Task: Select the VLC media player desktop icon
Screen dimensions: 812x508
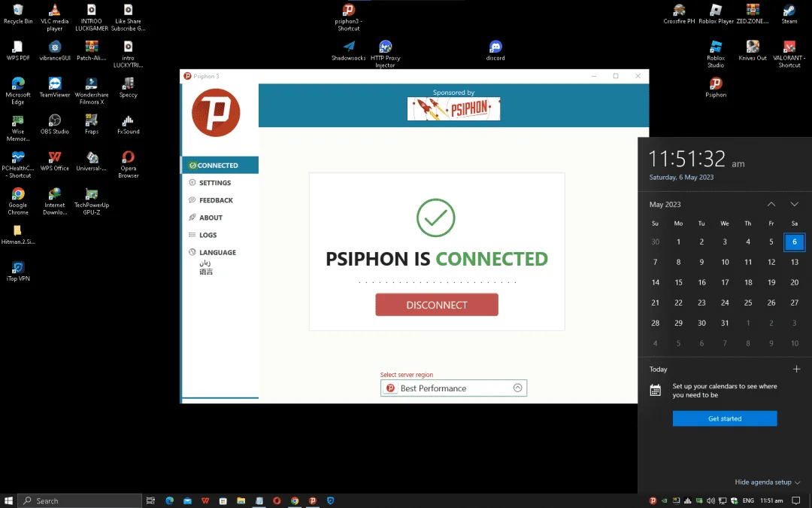Action: pos(54,17)
